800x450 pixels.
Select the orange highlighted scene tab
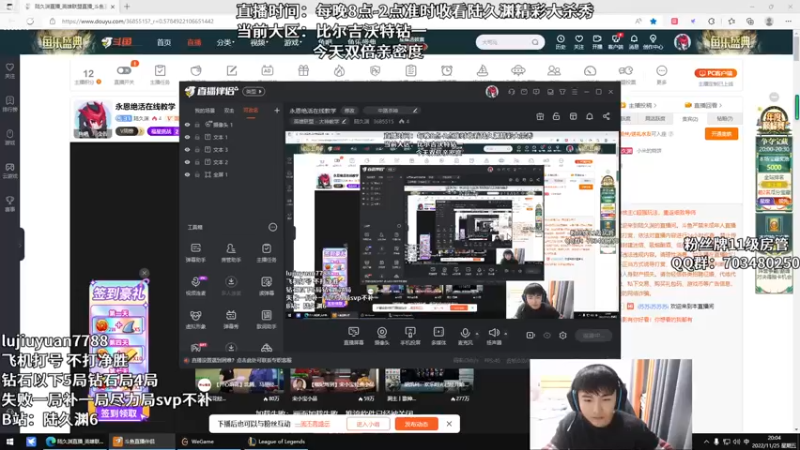pos(251,110)
